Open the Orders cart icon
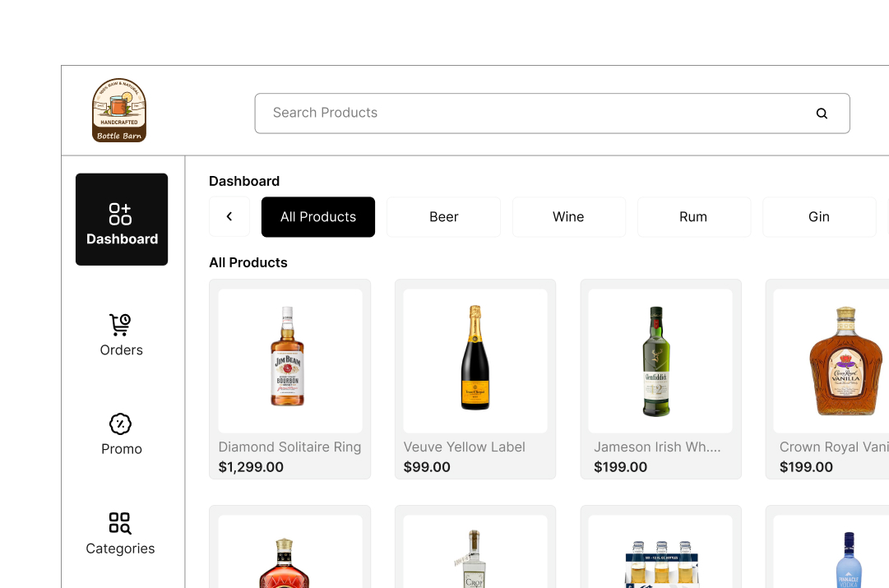The width and height of the screenshot is (889, 588). [x=120, y=325]
